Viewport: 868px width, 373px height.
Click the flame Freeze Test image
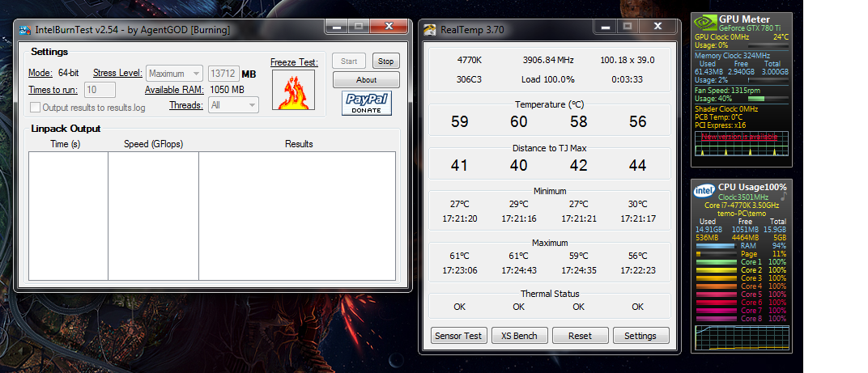coord(293,90)
